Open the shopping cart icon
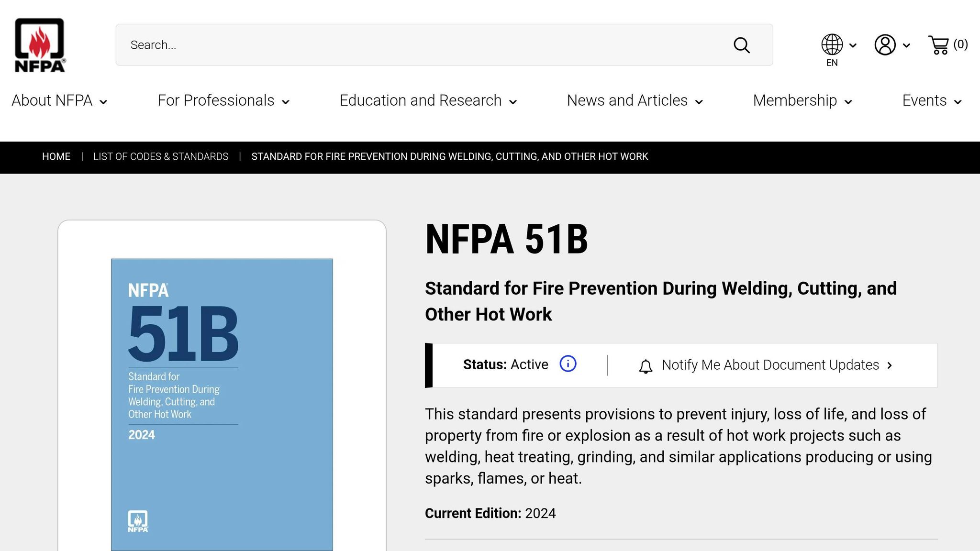Viewport: 980px width, 551px height. click(939, 45)
